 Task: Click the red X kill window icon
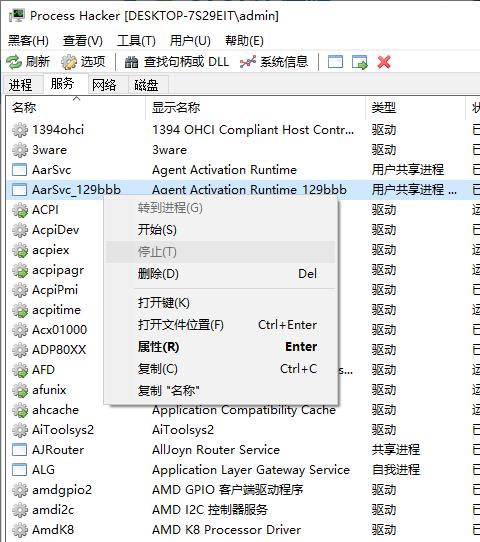[384, 62]
